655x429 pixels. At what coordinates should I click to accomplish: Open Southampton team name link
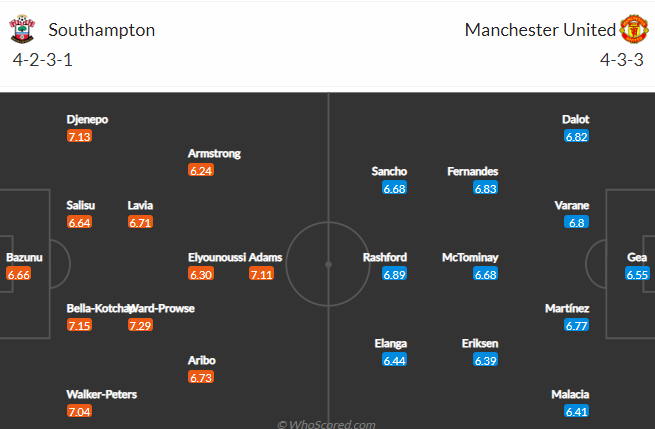102,30
